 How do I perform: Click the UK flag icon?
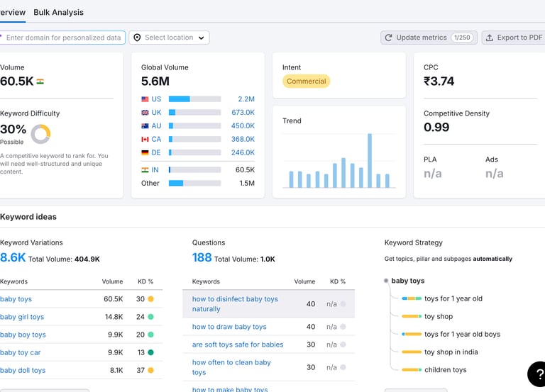click(x=145, y=113)
